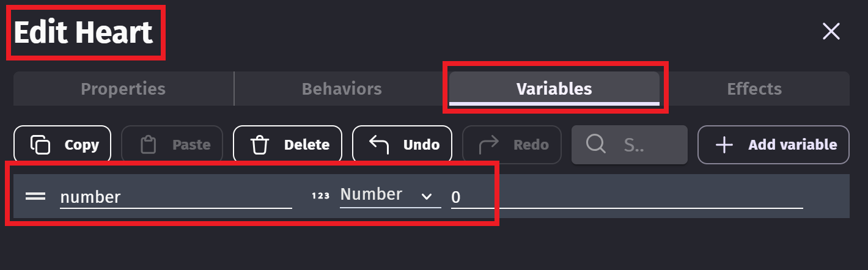Click the chevron arrow beside Number type
Screen dimensions: 868x270
[x=427, y=196]
